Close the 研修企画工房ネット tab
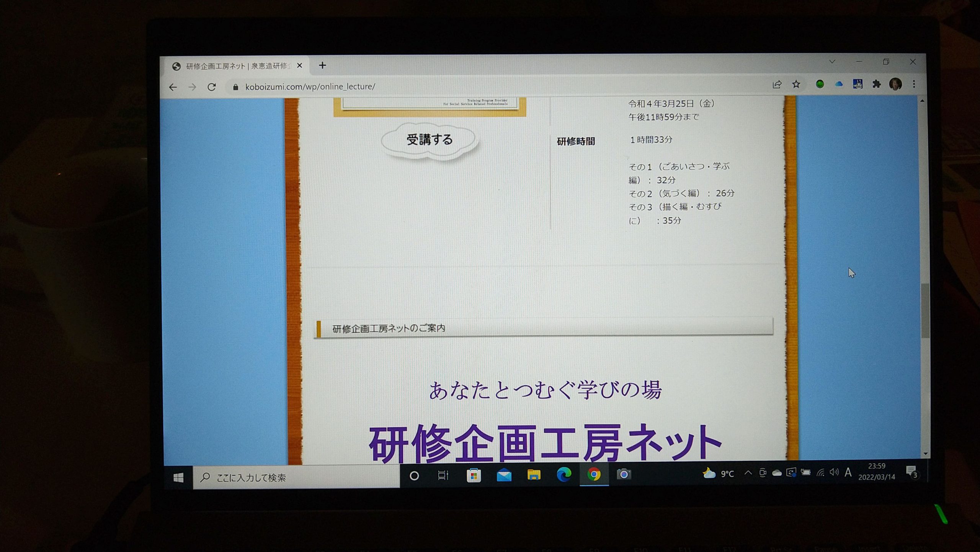Image resolution: width=980 pixels, height=552 pixels. point(299,65)
